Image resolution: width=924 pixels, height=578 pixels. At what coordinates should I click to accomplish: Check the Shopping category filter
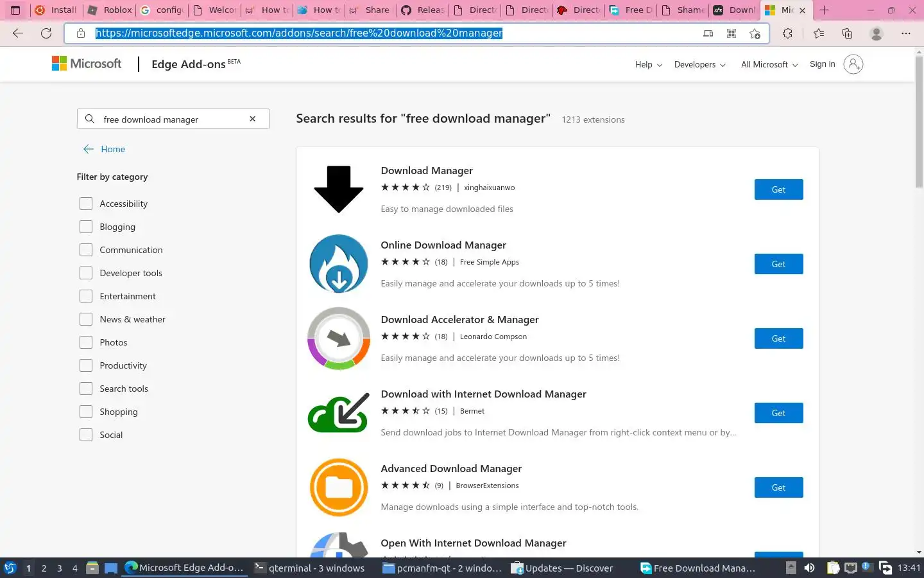click(x=86, y=412)
